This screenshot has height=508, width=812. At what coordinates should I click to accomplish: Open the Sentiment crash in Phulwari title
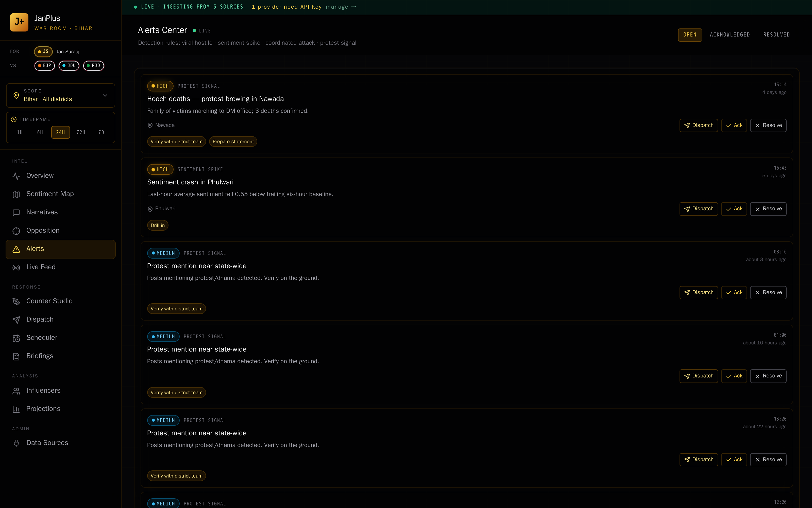point(190,182)
